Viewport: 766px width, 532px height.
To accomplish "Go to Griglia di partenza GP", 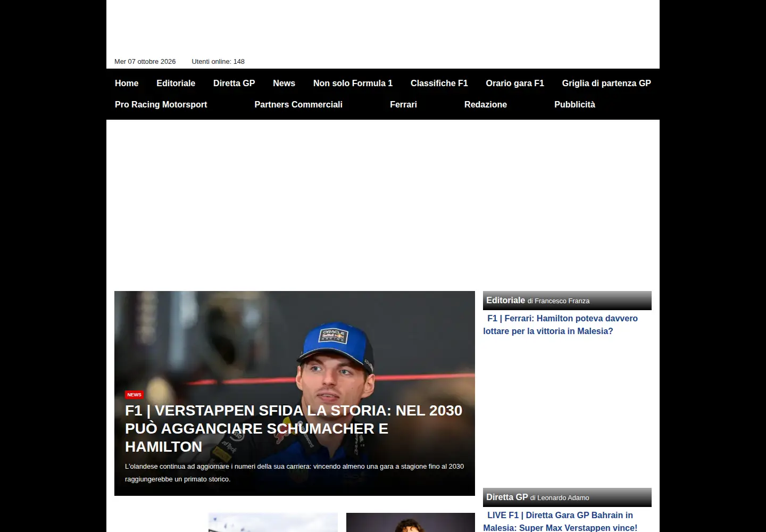I will [x=606, y=84].
